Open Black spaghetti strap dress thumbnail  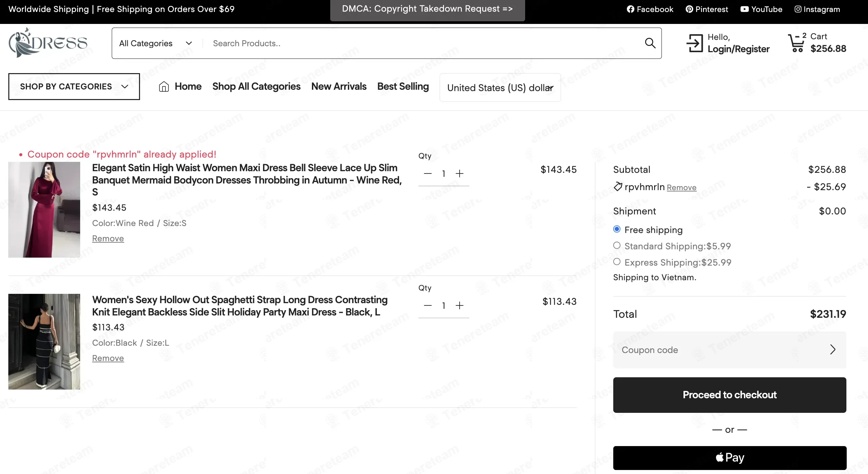pos(44,342)
